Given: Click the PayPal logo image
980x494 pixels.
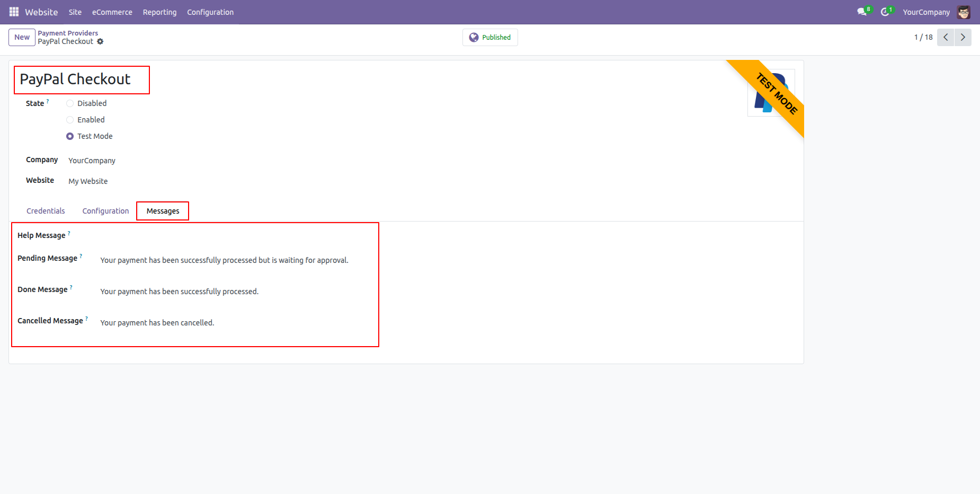Looking at the screenshot, I should point(771,93).
